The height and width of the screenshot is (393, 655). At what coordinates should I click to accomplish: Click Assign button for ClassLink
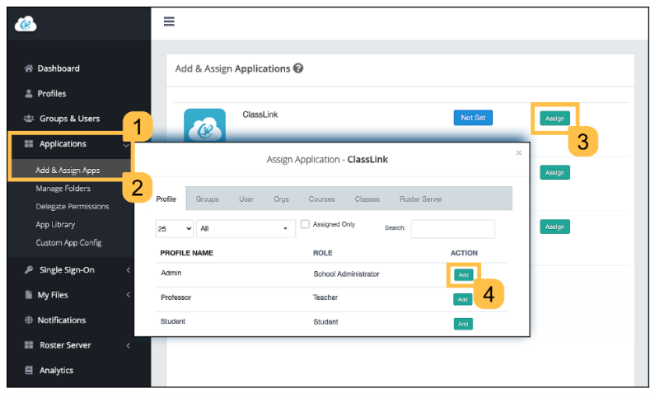(555, 118)
